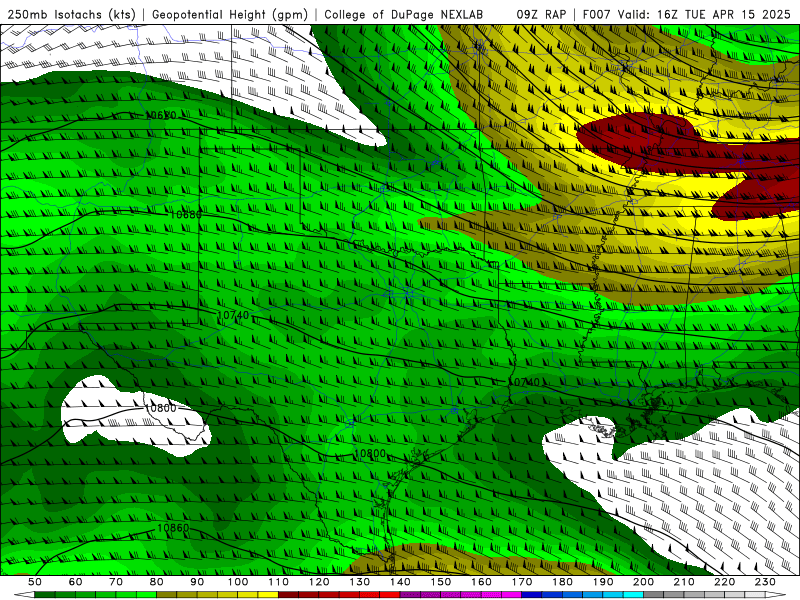Click the 10860 height contour label

tap(173, 528)
